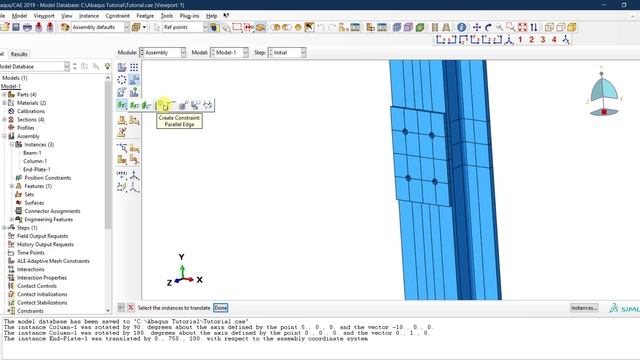Select the Beam-1 instance in tree
The height and width of the screenshot is (360, 640).
pos(32,153)
